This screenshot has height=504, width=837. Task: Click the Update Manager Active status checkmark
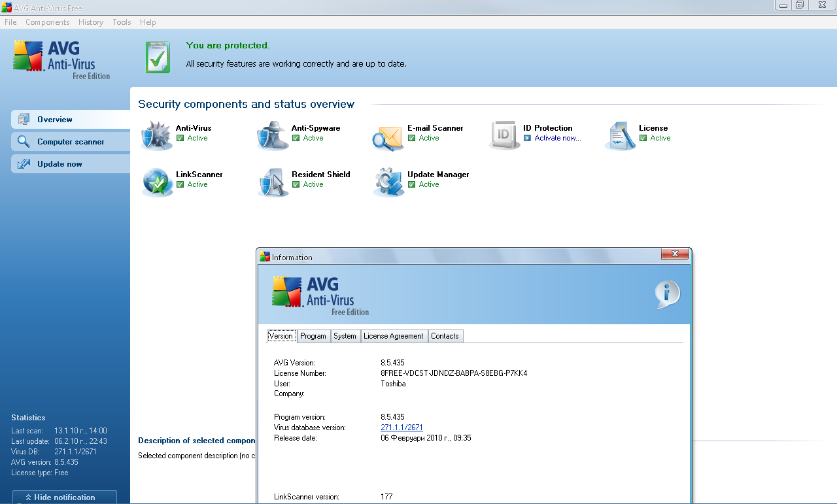click(x=411, y=184)
